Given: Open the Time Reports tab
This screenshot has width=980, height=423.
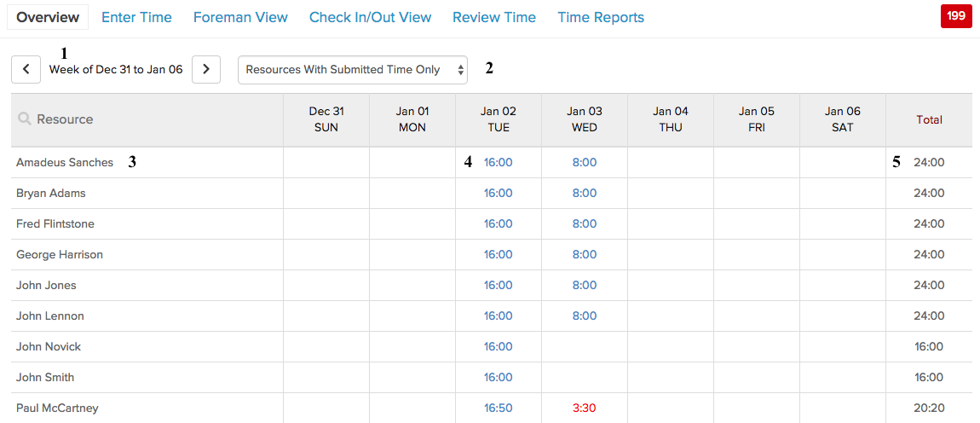Looking at the screenshot, I should tap(601, 18).
